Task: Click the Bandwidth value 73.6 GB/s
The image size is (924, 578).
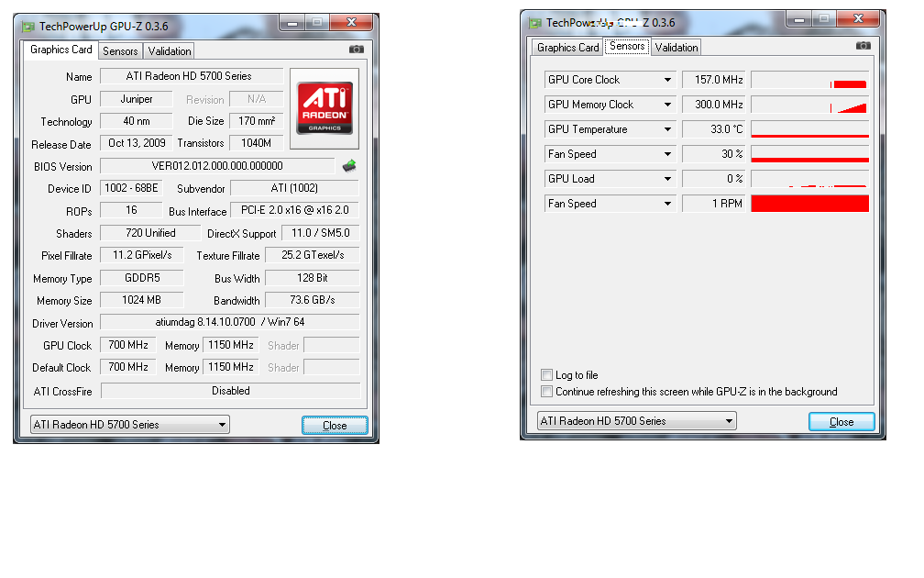Action: tap(313, 300)
